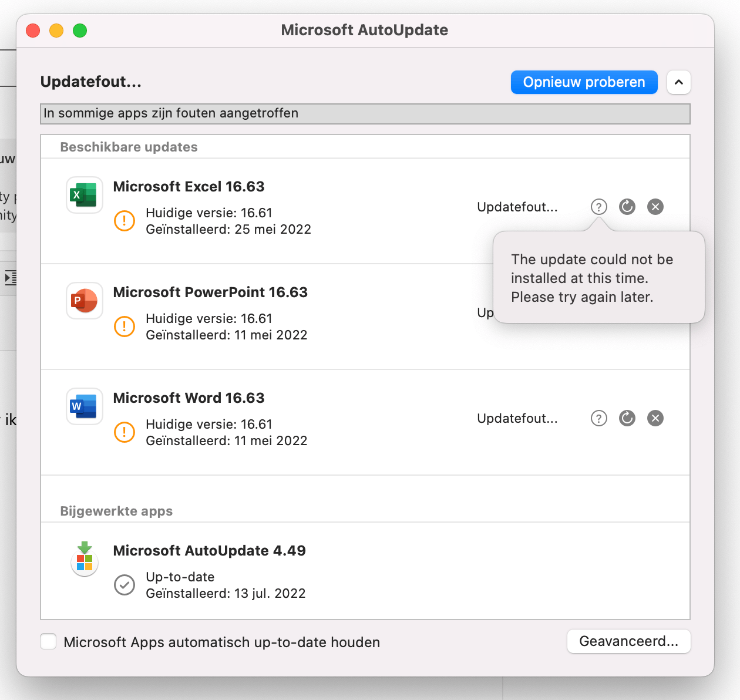Image resolution: width=740 pixels, height=700 pixels.
Task: Click the Updatefout... status for Word
Action: 517,418
